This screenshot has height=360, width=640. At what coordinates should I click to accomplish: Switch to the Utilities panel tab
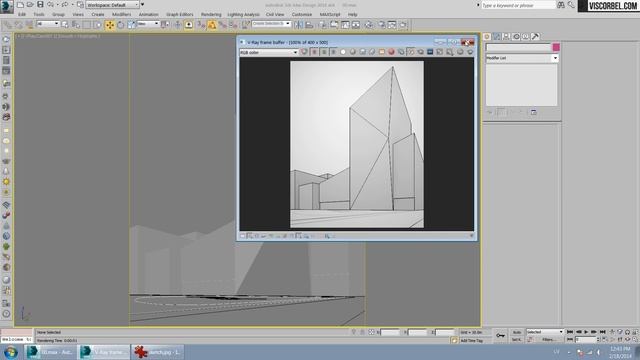(x=536, y=36)
